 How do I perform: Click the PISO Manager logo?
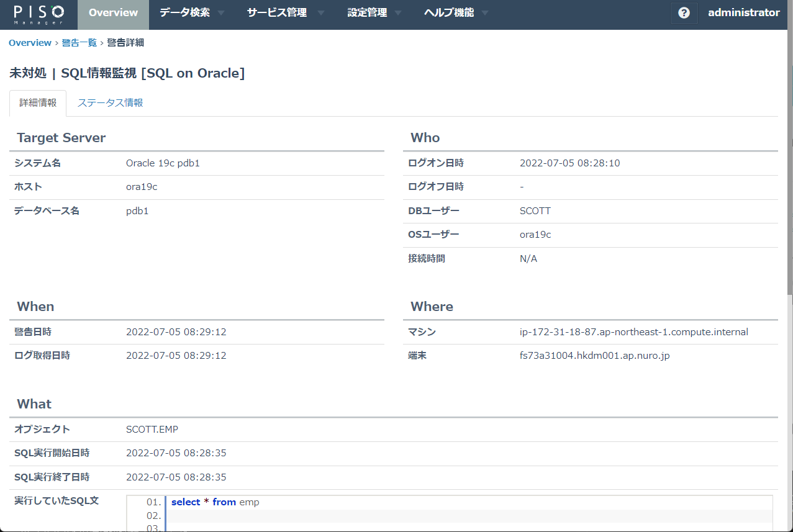click(x=39, y=14)
